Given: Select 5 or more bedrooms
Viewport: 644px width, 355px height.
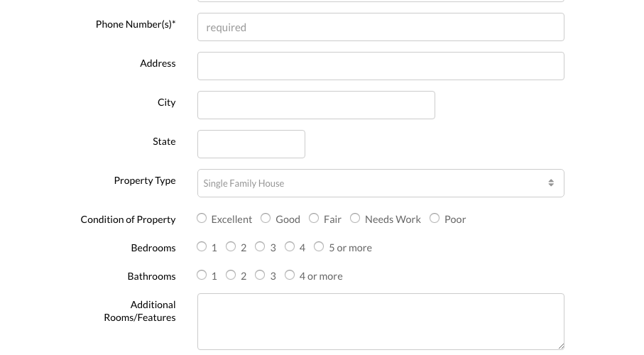Looking at the screenshot, I should click(x=319, y=247).
